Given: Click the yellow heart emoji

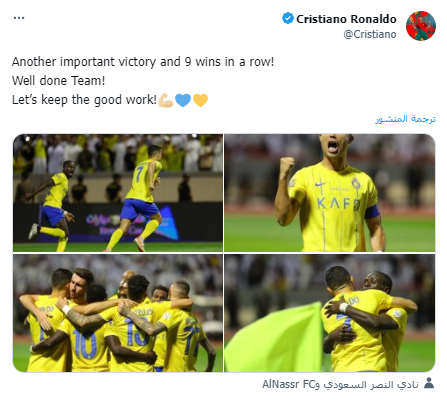Looking at the screenshot, I should click(x=200, y=100).
